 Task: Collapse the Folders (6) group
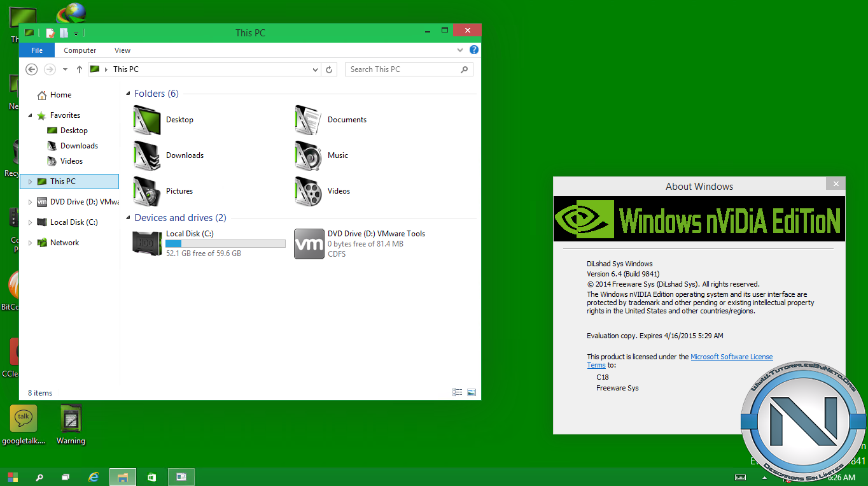coord(129,94)
